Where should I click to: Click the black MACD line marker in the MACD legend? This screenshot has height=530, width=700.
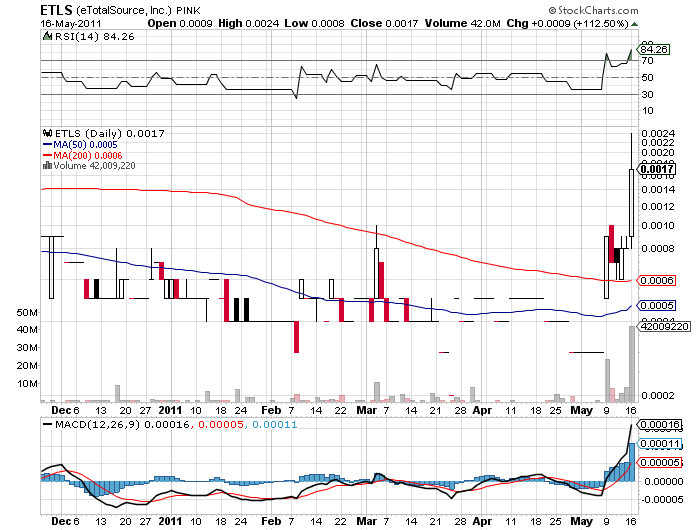(x=47, y=424)
